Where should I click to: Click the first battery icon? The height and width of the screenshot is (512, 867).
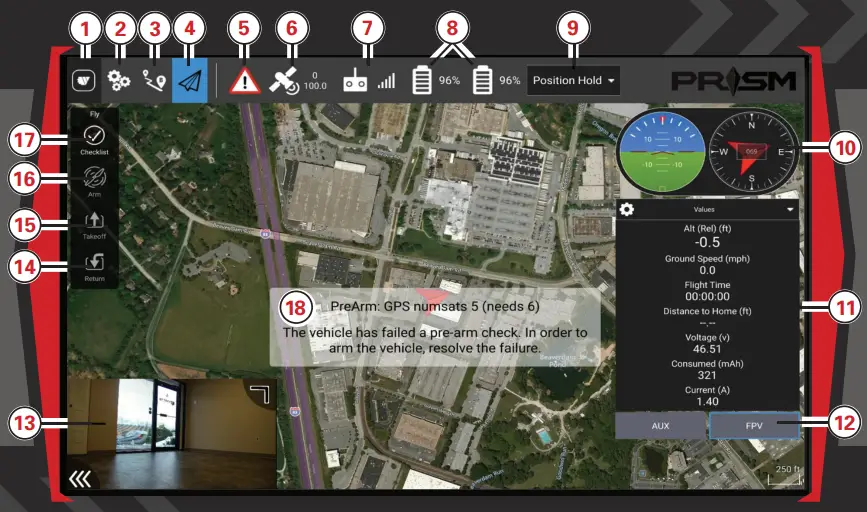point(422,80)
